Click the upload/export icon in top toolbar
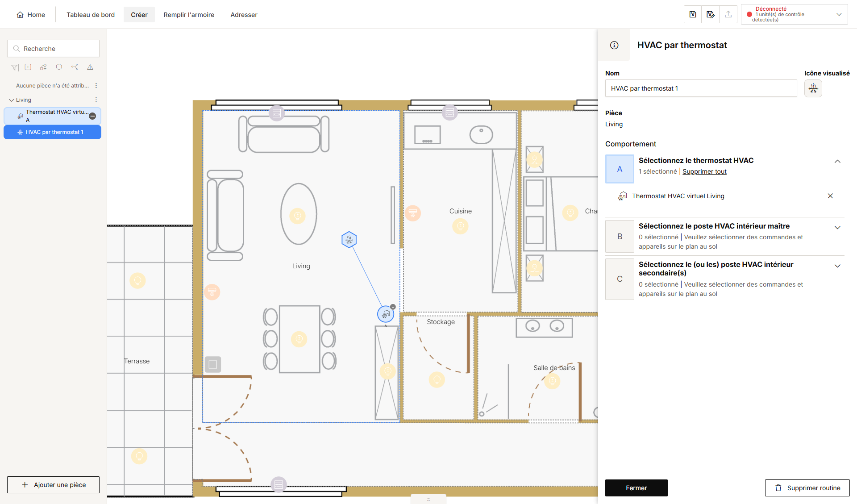 [x=728, y=14]
